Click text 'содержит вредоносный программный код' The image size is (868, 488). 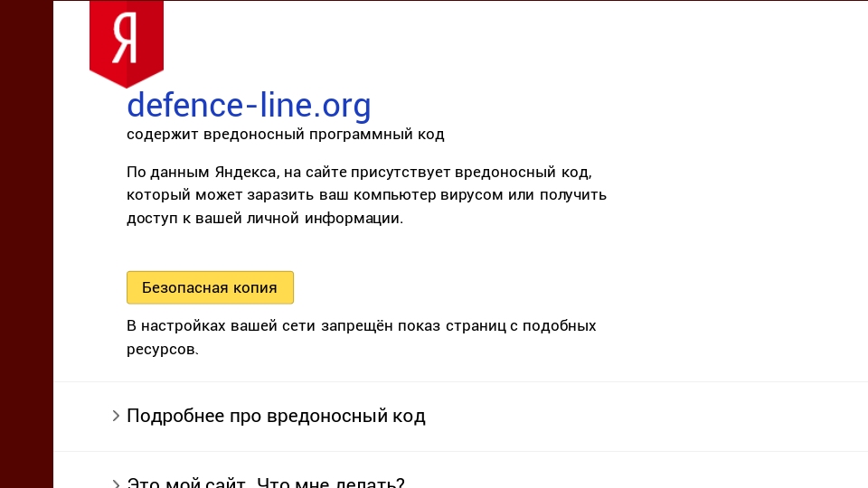[285, 134]
